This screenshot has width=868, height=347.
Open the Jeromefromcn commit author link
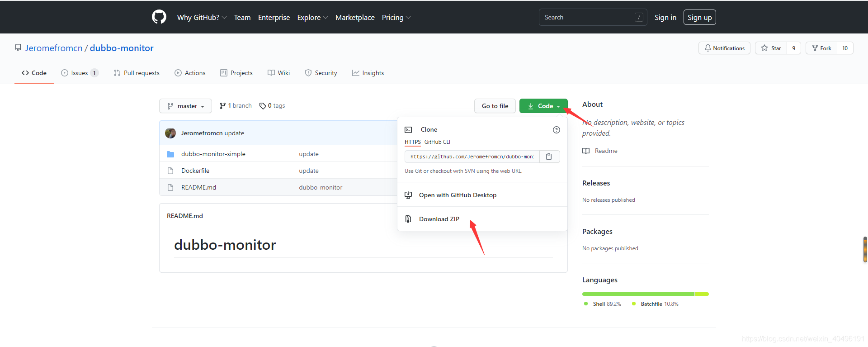[x=202, y=133]
